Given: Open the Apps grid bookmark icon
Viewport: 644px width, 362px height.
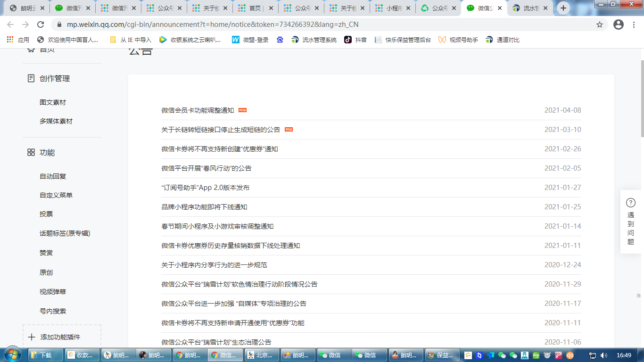Looking at the screenshot, I should click(x=10, y=40).
